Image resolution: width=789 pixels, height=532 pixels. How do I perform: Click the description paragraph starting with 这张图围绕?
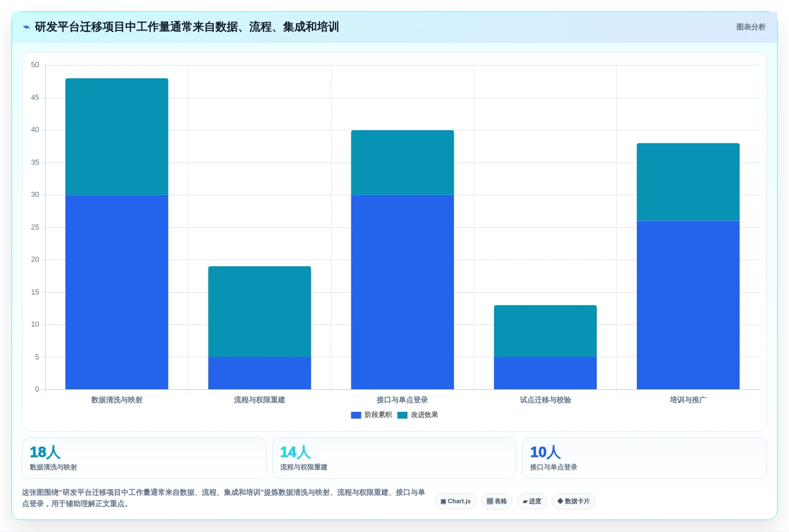[x=224, y=498]
